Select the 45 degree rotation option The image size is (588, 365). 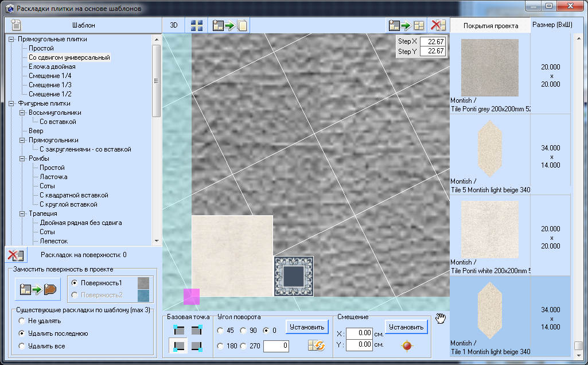coord(221,330)
